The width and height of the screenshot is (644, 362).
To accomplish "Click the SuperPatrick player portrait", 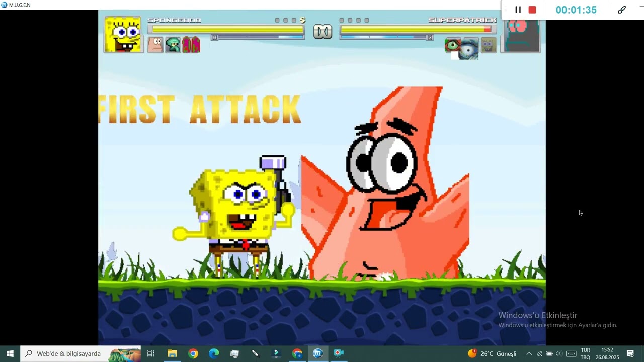I will 521,35.
